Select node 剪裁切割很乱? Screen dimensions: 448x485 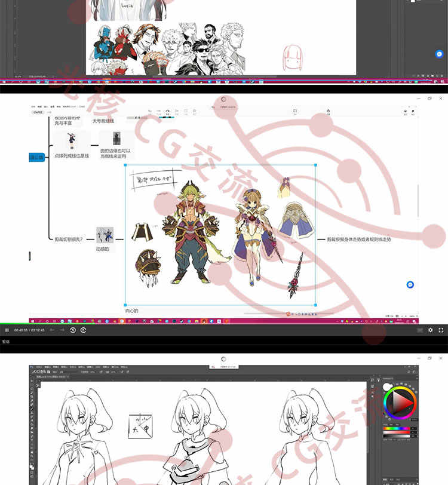pos(68,239)
